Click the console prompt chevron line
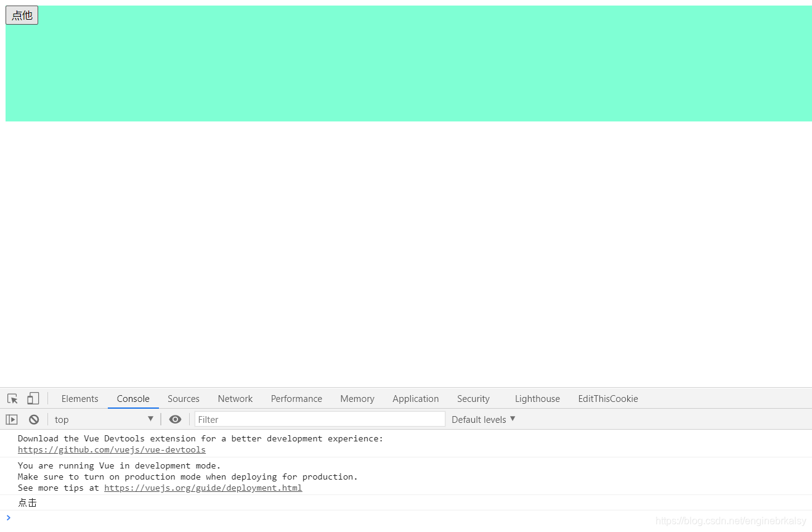The image size is (812, 532). click(406, 518)
